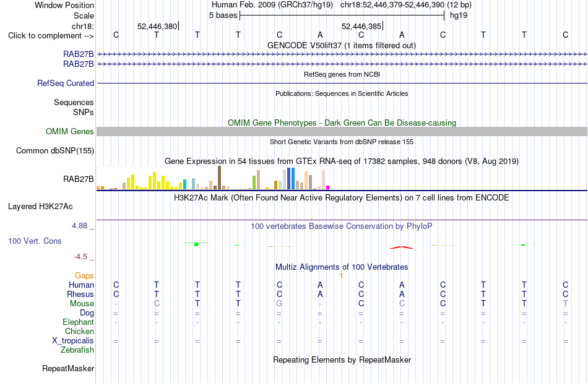Open 'Multiz Alignments of 100 Vertebrates' title
This screenshot has height=383, width=588.
[x=342, y=267]
